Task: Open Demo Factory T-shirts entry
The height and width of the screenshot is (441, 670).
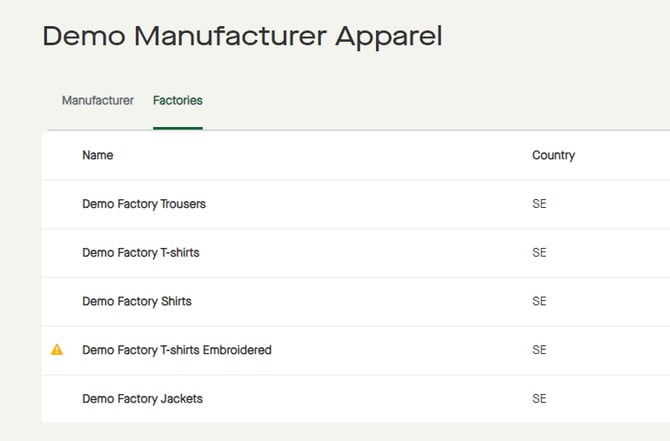Action: 141,253
